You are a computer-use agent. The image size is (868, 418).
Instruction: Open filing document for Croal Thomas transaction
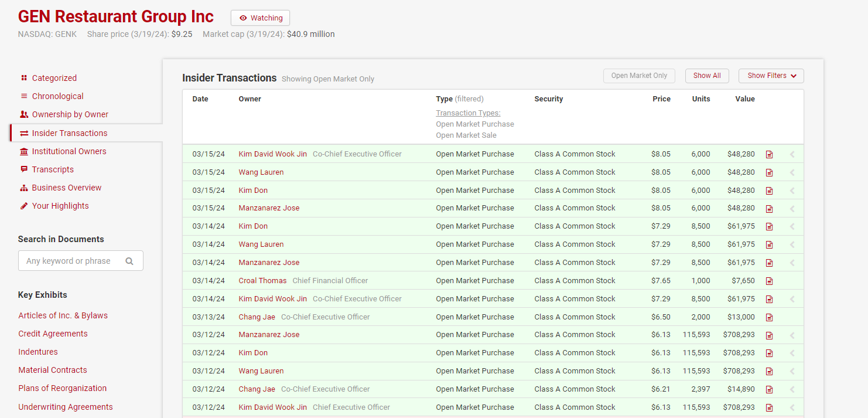pos(769,281)
